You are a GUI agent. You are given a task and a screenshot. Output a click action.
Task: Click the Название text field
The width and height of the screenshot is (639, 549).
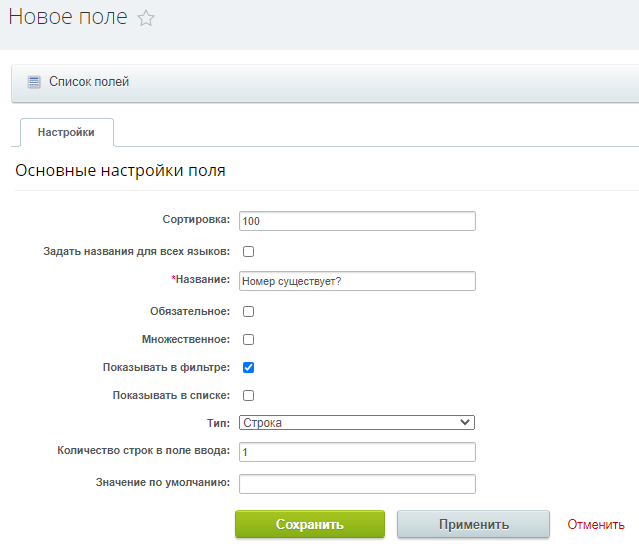tap(357, 281)
